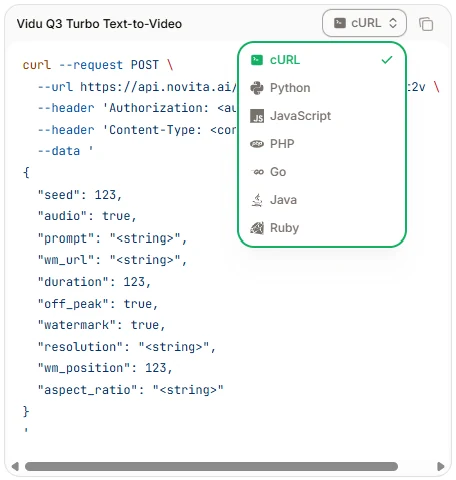Click the JS logo icon
The image size is (456, 480).
257,116
